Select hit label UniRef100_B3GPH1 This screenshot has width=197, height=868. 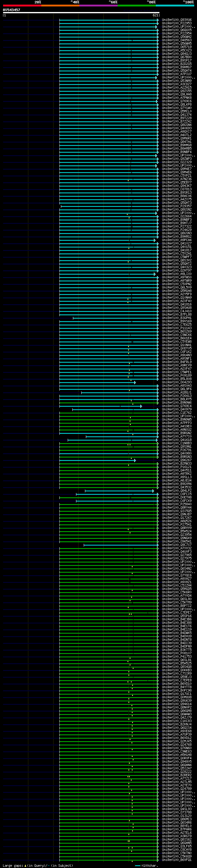177,318
